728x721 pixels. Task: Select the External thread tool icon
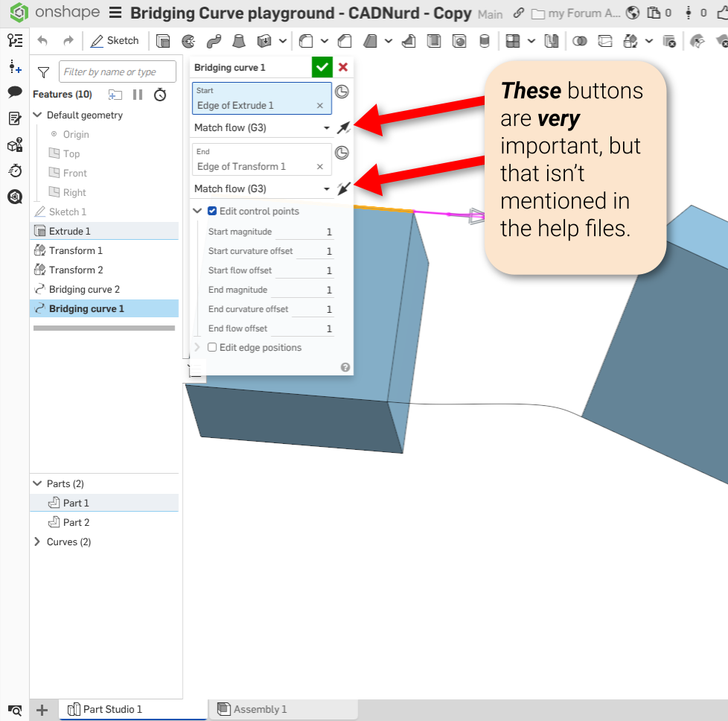click(x=485, y=42)
